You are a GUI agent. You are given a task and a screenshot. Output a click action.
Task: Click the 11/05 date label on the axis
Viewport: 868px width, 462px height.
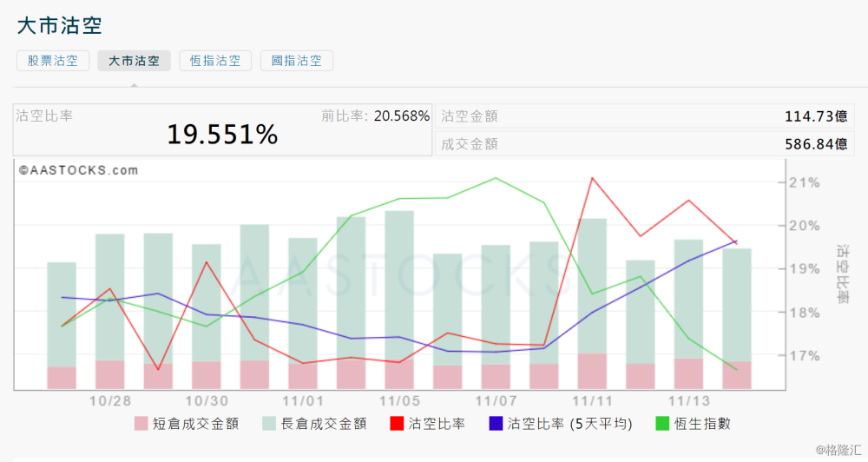(x=399, y=400)
